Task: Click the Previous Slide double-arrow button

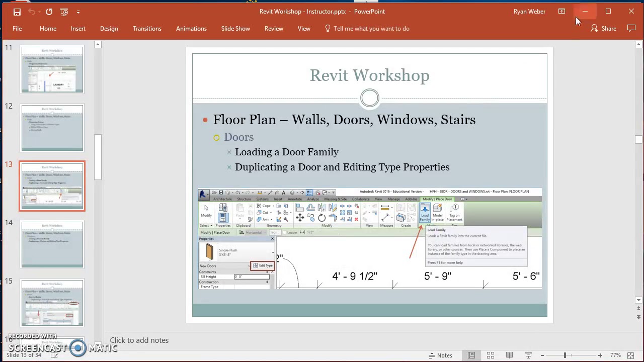Action: (x=638, y=309)
